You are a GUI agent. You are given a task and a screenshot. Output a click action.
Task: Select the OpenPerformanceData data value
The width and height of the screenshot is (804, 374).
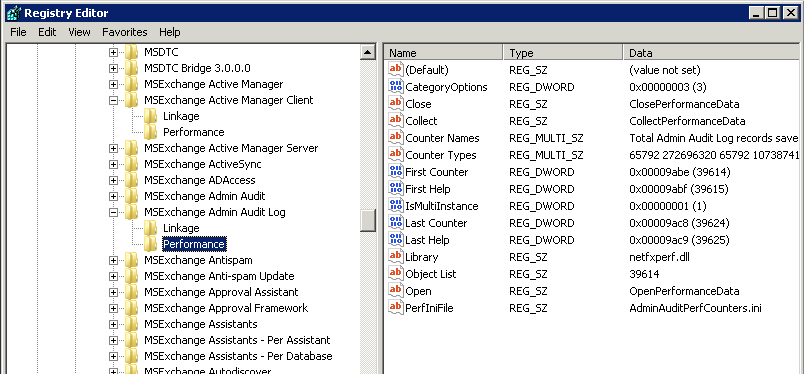(684, 291)
